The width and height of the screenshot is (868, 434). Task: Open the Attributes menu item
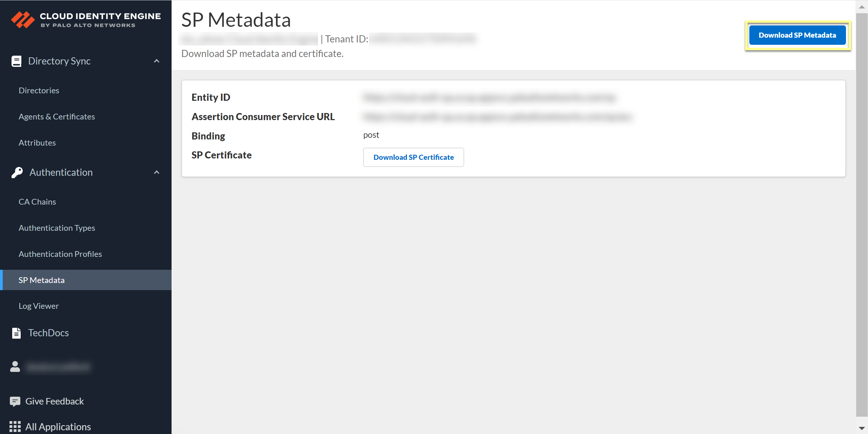[x=37, y=143]
